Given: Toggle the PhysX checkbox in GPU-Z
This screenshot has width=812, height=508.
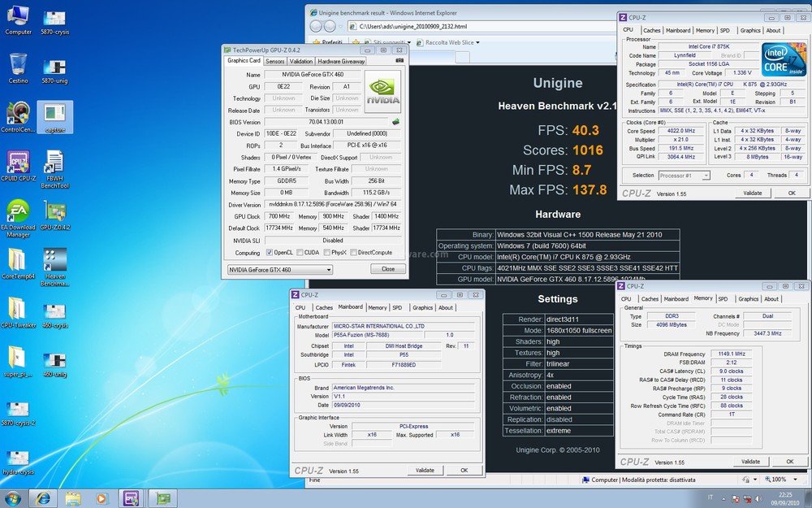Looking at the screenshot, I should [326, 253].
